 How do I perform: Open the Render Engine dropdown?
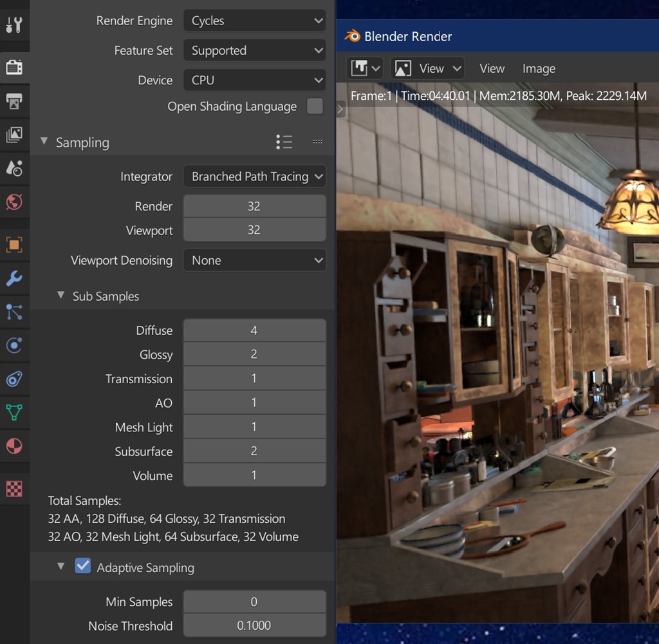[x=255, y=21]
